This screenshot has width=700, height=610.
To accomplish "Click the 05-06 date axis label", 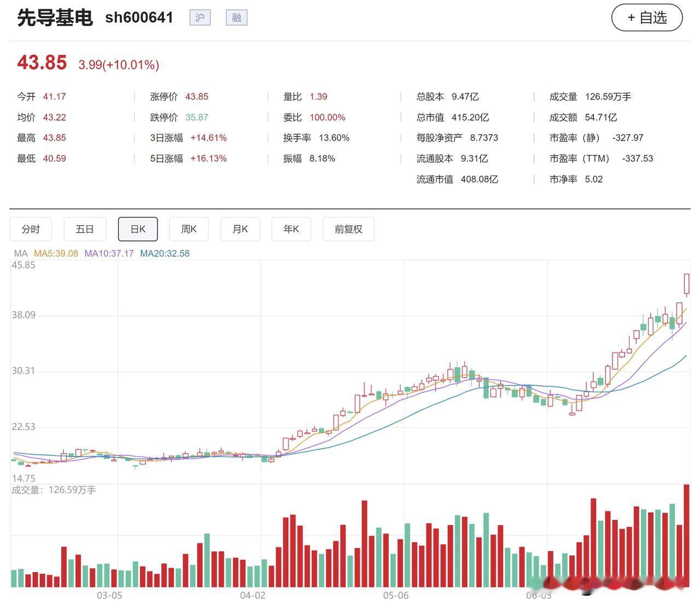I will point(395,595).
